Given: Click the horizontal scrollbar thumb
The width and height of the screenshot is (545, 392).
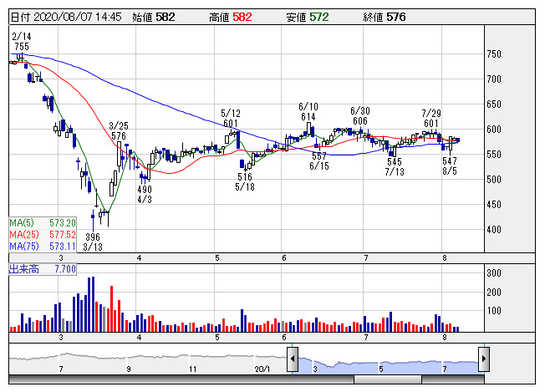Looking at the screenshot, I should click(x=388, y=379).
